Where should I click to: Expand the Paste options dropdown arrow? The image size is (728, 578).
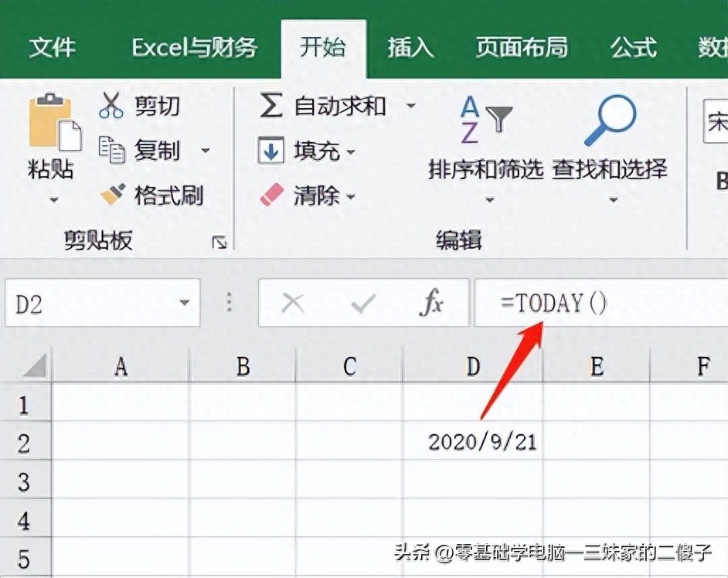coord(53,200)
